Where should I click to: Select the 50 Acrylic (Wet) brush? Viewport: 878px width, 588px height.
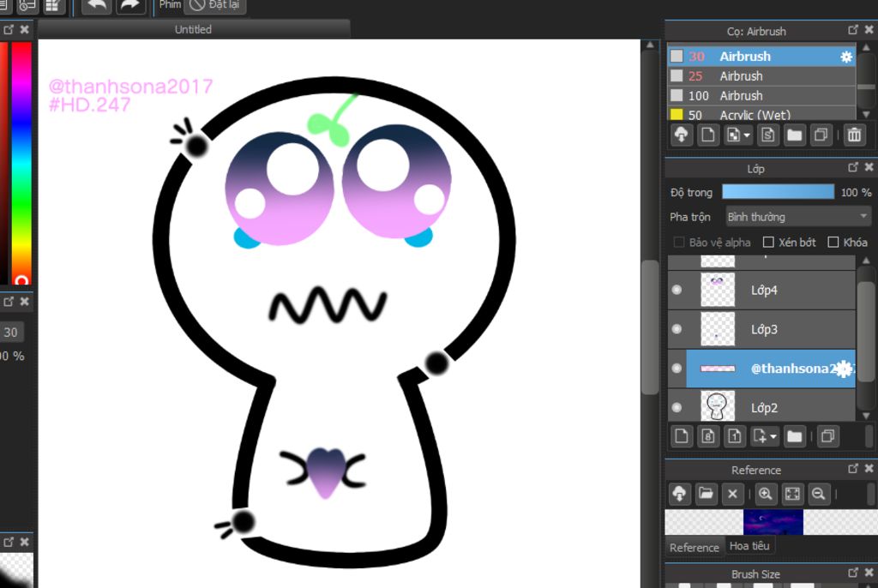point(761,114)
